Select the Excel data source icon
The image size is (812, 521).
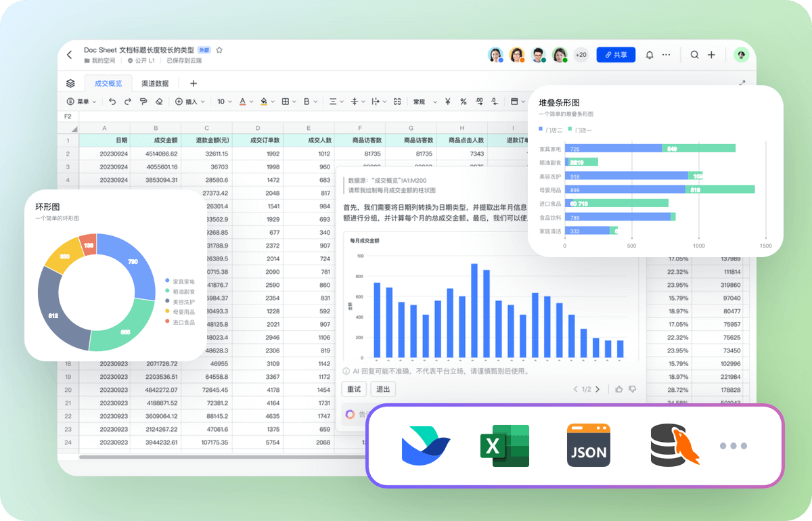[x=505, y=446]
